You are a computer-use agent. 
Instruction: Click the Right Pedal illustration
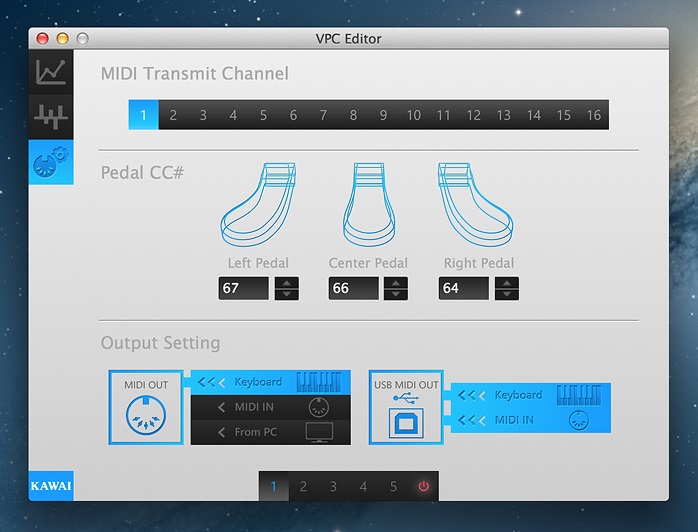click(x=475, y=204)
